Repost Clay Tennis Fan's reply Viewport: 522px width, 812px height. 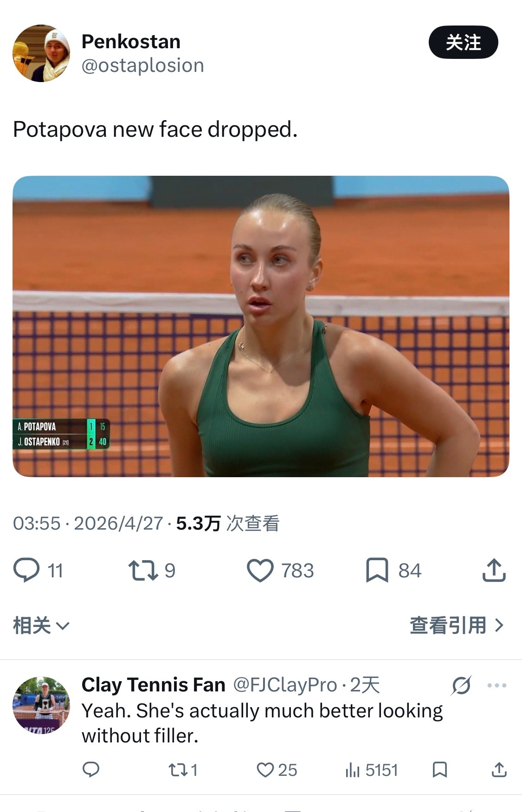point(177,770)
